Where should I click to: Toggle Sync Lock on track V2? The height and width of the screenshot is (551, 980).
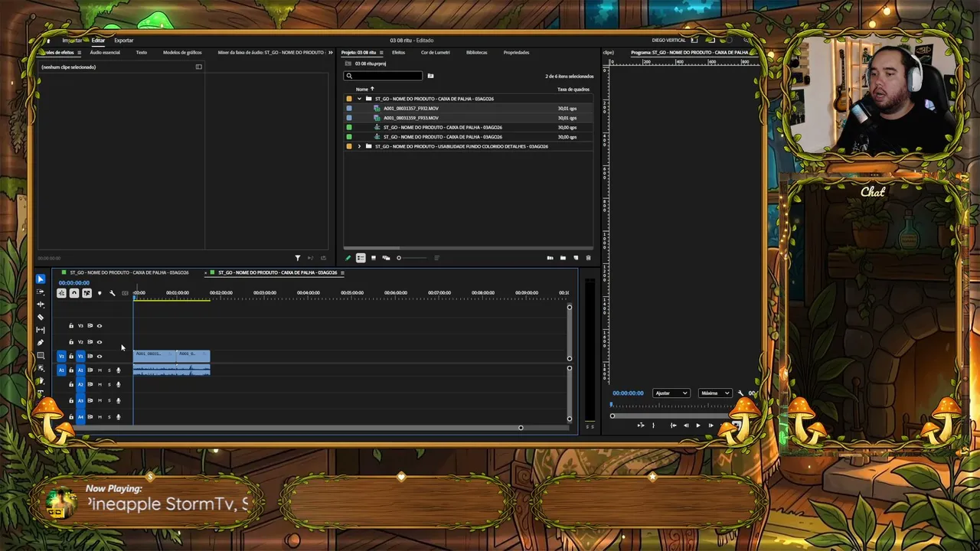(x=90, y=342)
